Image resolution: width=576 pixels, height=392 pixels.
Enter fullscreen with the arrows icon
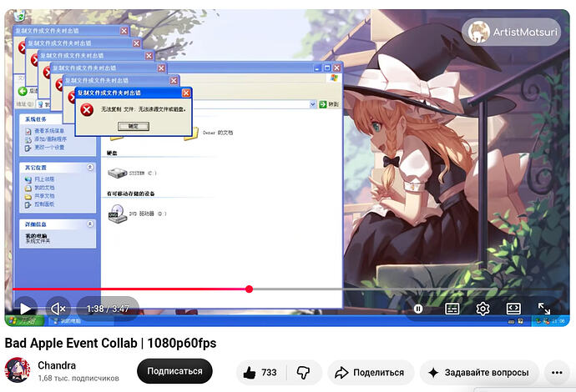pos(544,309)
